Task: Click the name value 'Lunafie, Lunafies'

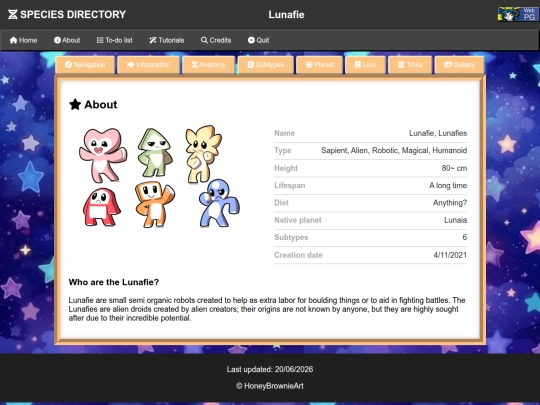Action: click(438, 133)
